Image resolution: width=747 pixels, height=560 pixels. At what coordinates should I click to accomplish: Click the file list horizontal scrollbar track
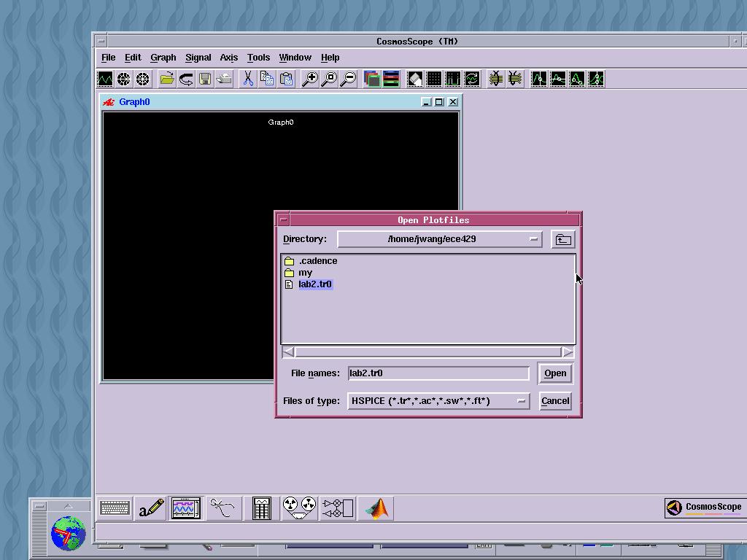(427, 352)
